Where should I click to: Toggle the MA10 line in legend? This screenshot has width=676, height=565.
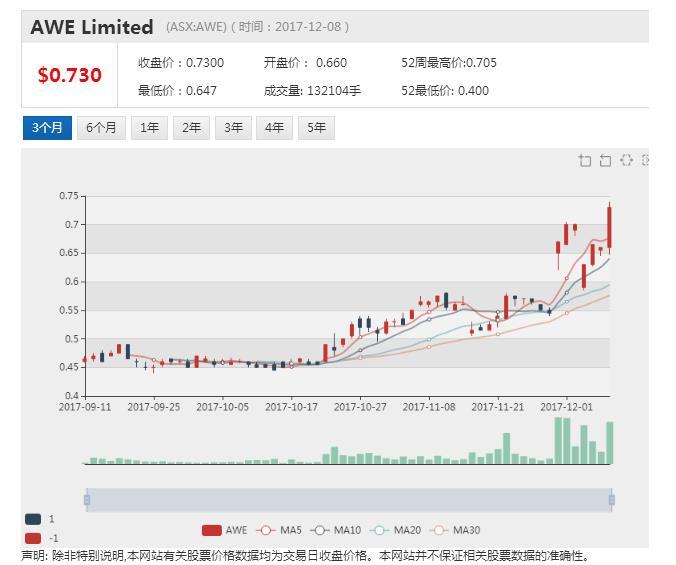pyautogui.click(x=335, y=530)
